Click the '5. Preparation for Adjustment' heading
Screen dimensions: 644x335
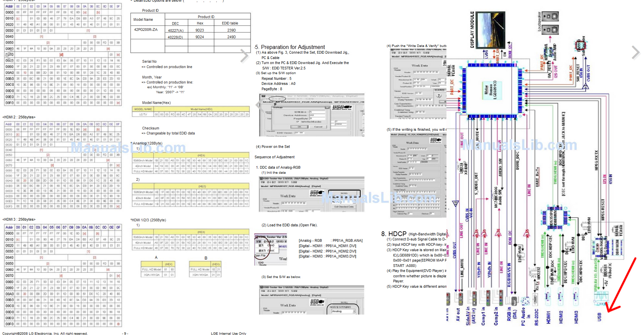[x=289, y=47]
